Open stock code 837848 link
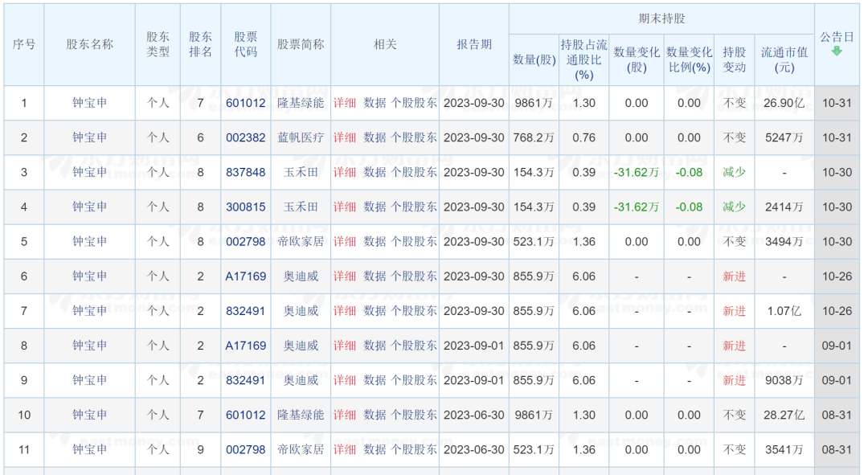Screen dimensions: 868x475 [x=245, y=172]
